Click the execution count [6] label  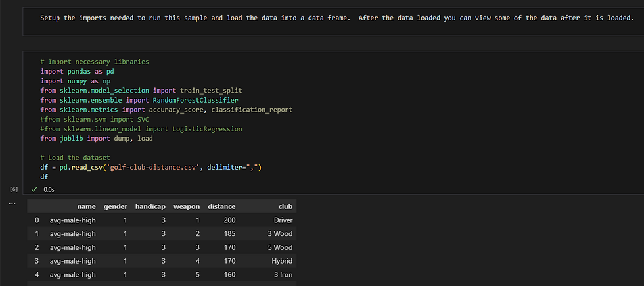click(14, 189)
